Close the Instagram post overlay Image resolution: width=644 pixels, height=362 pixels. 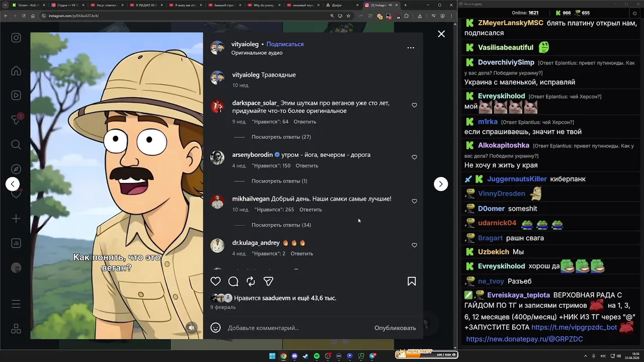(441, 34)
